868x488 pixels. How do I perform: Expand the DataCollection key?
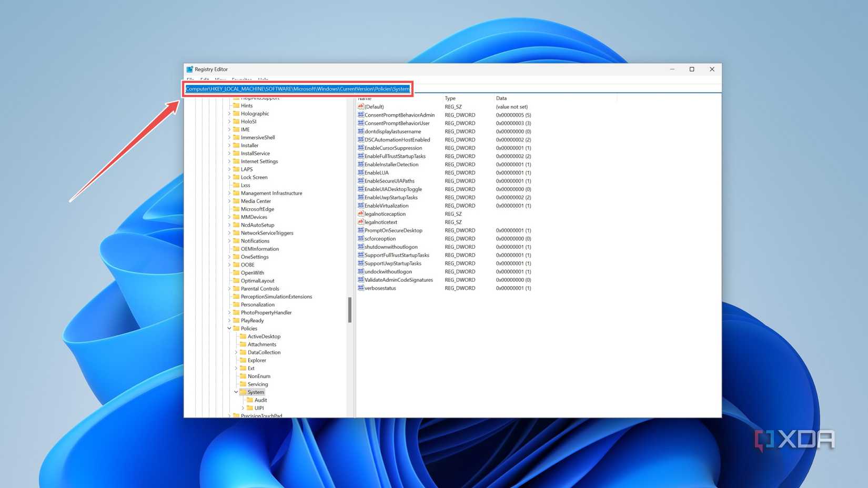236,352
